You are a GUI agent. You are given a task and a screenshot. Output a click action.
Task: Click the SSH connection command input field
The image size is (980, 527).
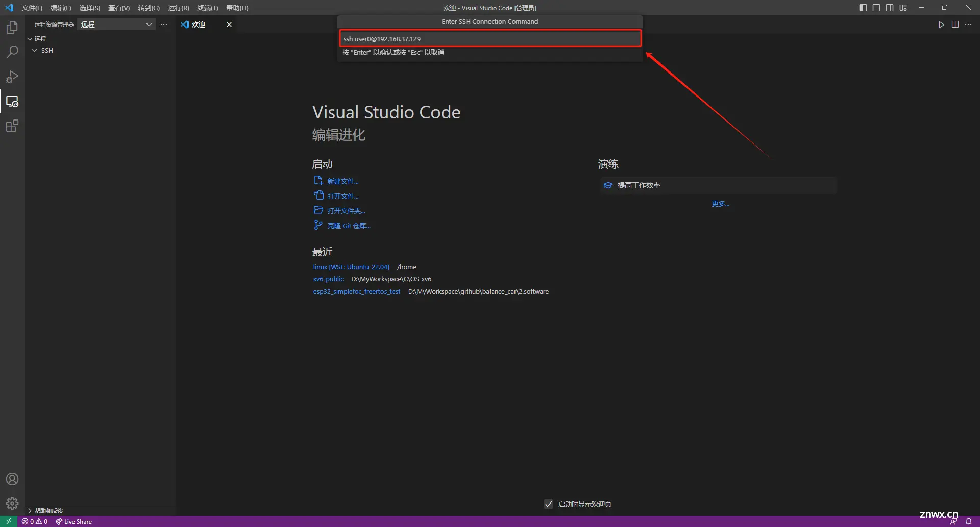(x=490, y=39)
